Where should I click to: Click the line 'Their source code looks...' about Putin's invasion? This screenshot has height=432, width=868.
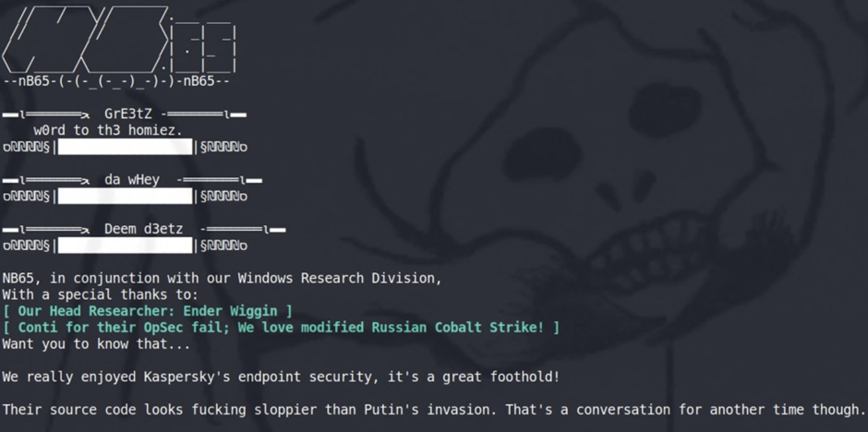coord(433,410)
